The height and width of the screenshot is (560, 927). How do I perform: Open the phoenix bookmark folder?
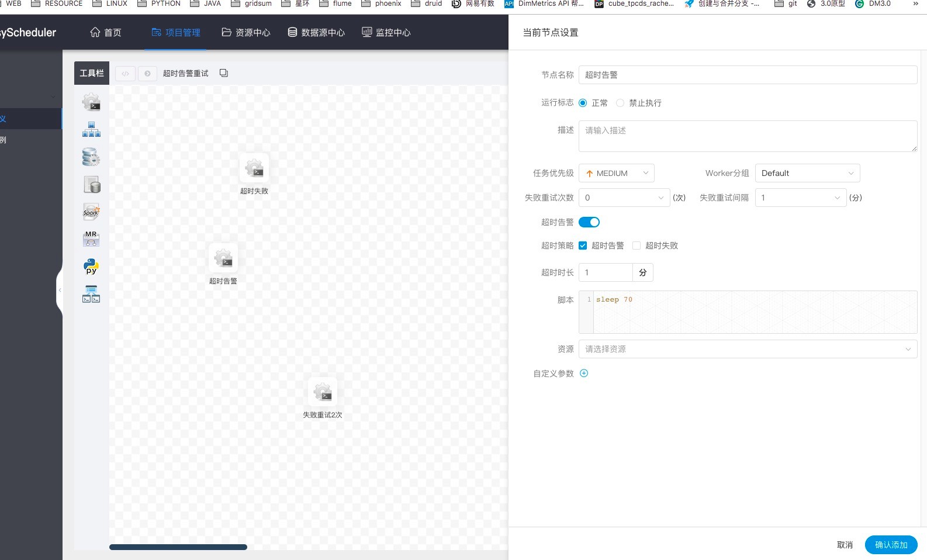[381, 4]
